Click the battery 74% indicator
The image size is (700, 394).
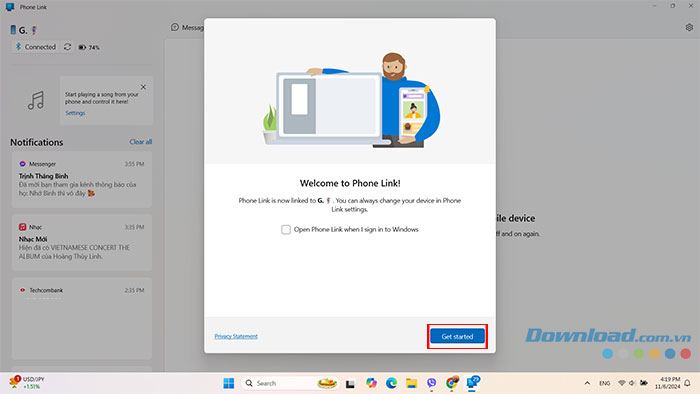pyautogui.click(x=89, y=47)
